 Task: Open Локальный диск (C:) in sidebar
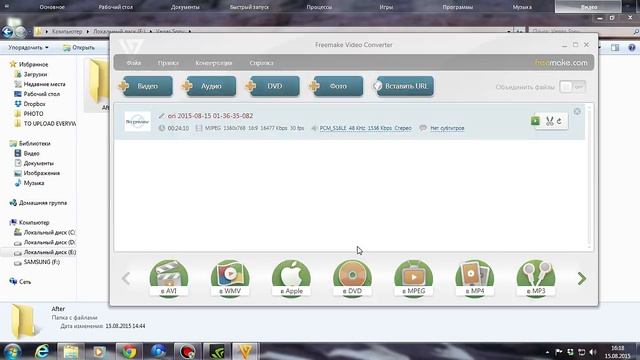click(45, 232)
